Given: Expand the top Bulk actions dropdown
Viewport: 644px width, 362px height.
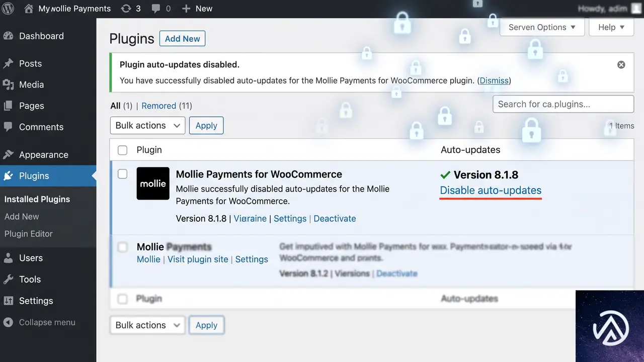Looking at the screenshot, I should (147, 125).
